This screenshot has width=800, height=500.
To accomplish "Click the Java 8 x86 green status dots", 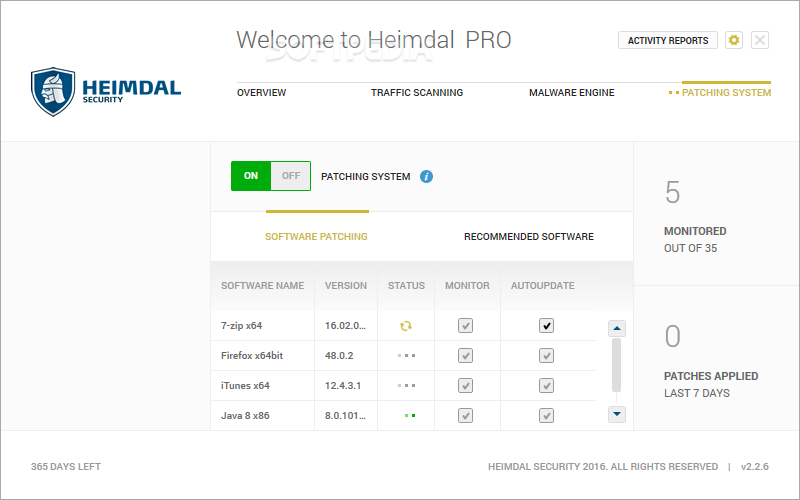I will tap(410, 416).
